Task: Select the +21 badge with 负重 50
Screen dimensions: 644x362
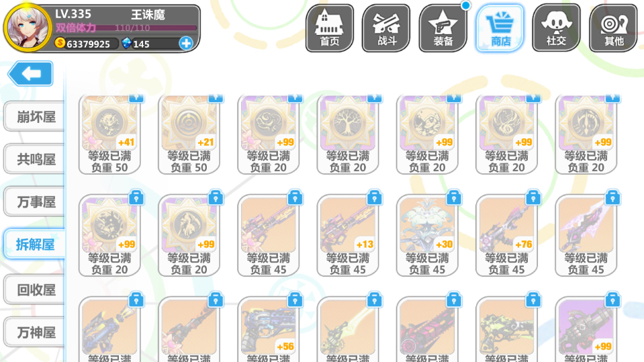Action: pyautogui.click(x=189, y=134)
